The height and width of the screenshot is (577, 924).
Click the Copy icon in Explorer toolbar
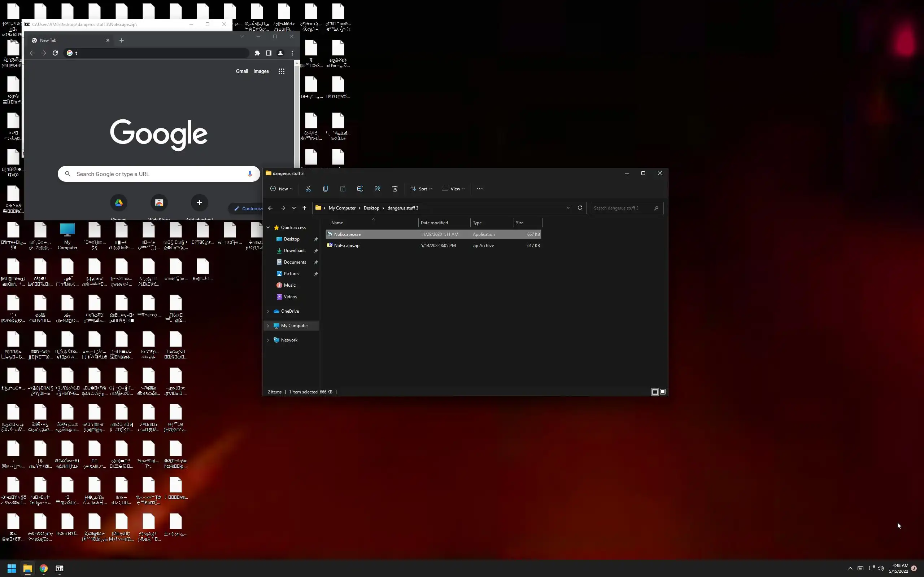325,189
